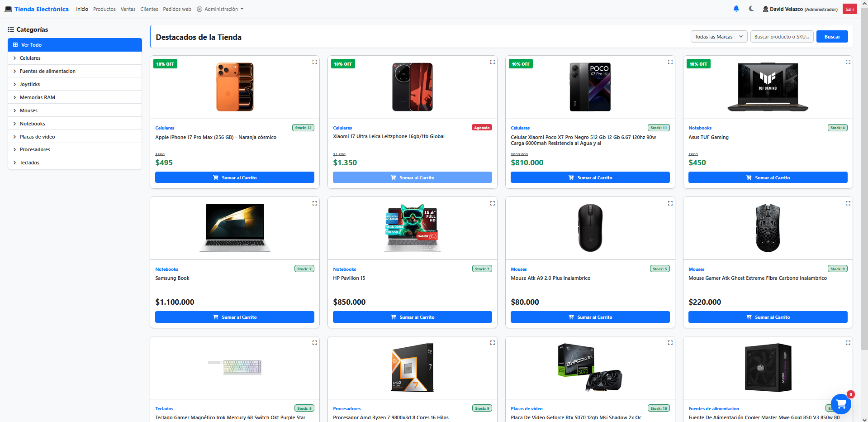Click the black Mouse Atk A9 thumbnail
The image size is (868, 422).
tap(590, 228)
